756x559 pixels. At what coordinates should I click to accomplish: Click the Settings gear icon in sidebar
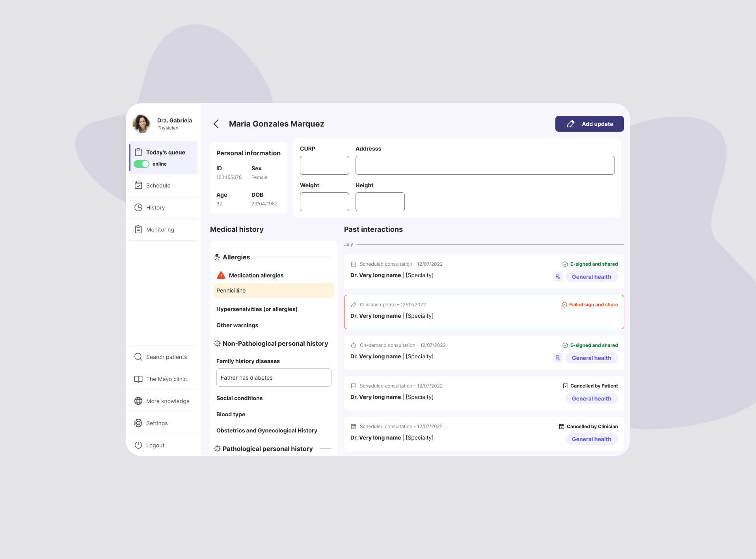click(x=138, y=423)
